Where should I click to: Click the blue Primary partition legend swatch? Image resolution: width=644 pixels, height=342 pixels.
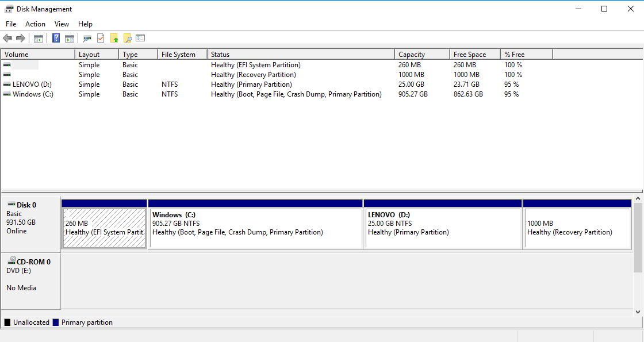(x=56, y=322)
